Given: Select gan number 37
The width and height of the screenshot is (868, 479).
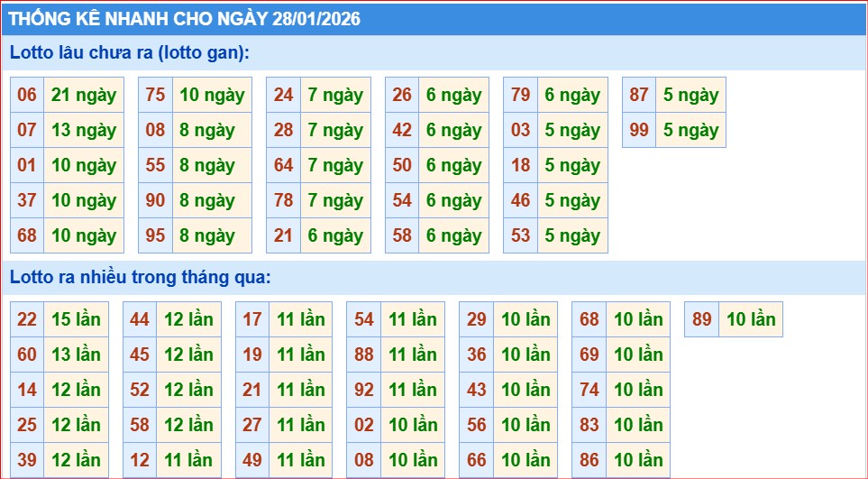Looking at the screenshot, I should [x=26, y=200].
